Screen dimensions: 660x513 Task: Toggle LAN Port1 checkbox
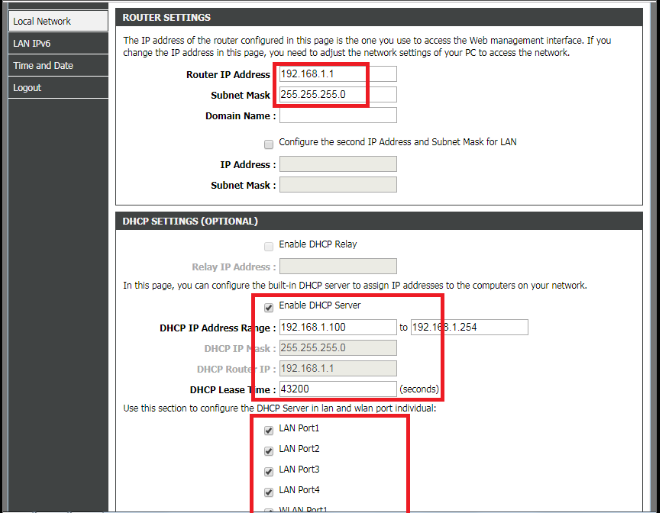(x=269, y=431)
